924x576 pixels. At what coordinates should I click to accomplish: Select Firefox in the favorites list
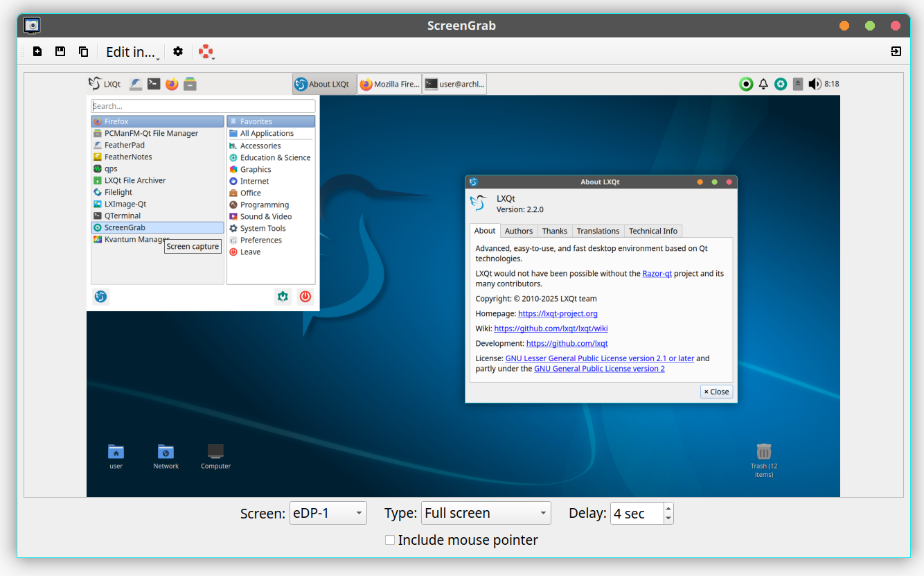[x=157, y=121]
